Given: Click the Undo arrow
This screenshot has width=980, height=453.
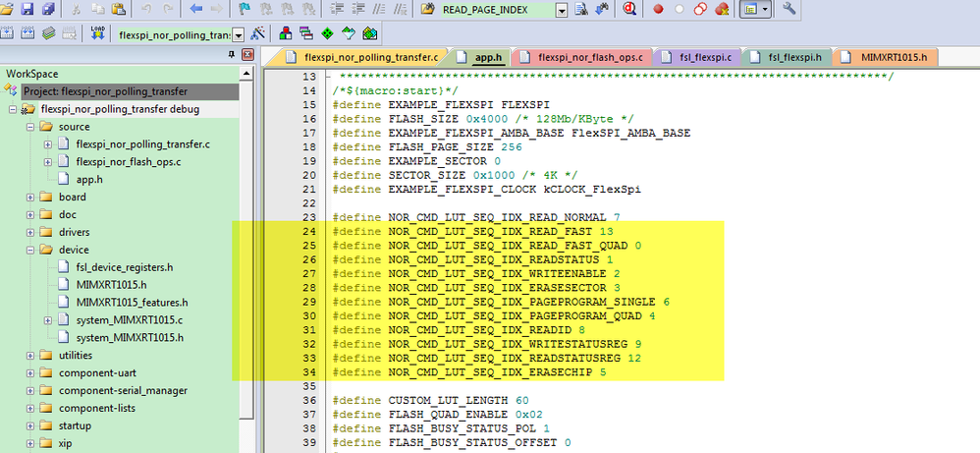Looking at the screenshot, I should 145,9.
